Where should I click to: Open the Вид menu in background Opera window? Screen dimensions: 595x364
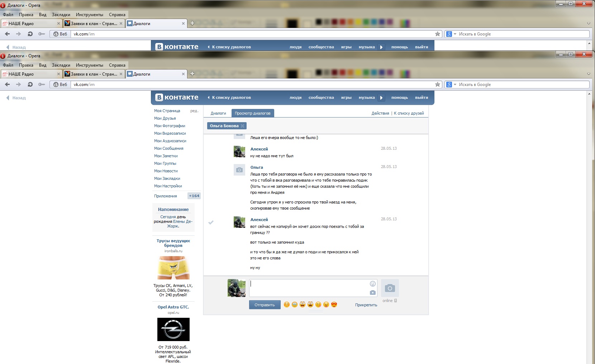pyautogui.click(x=43, y=15)
